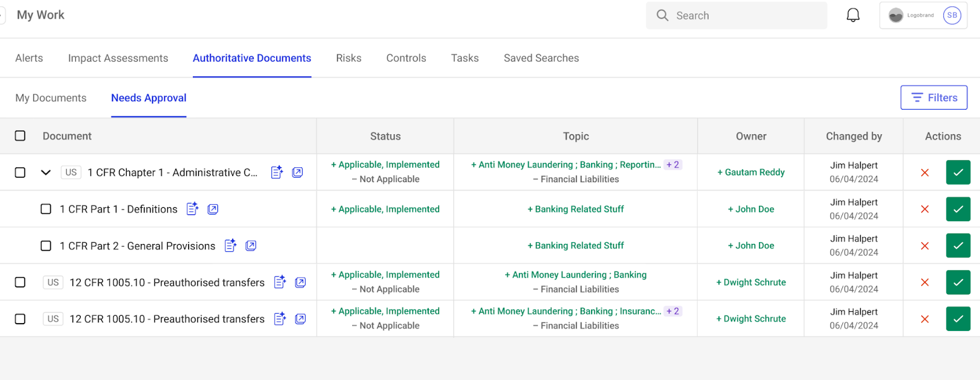
Task: Expand the +2 topics badge on 1 CFR Chapter 1
Action: tap(673, 165)
